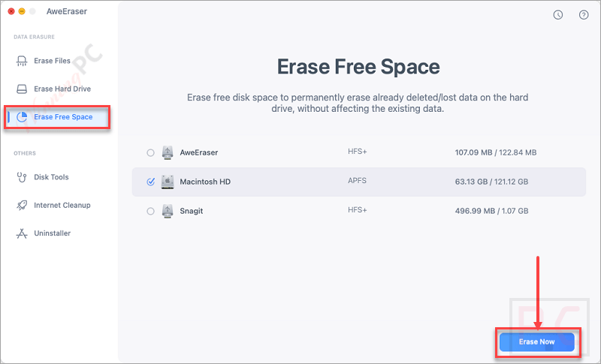Click the APFS file system label
601x364 pixels.
[x=357, y=181]
